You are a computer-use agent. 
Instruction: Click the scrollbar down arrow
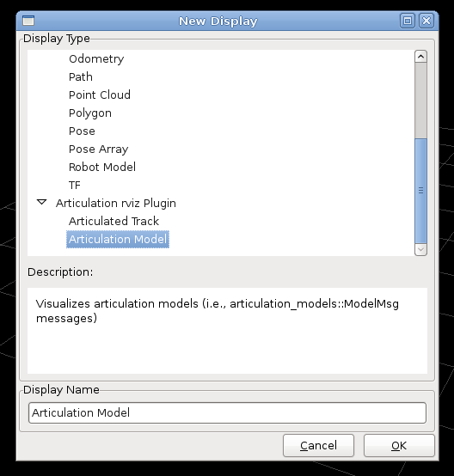420,249
